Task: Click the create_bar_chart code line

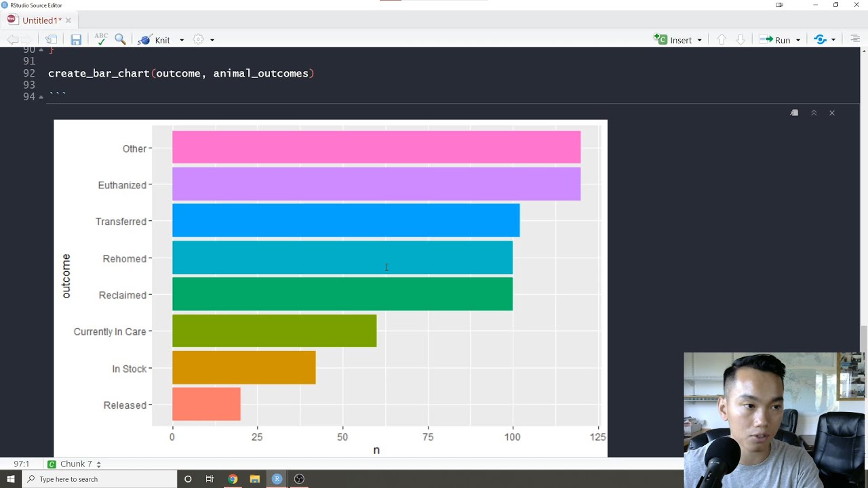Action: 181,73
